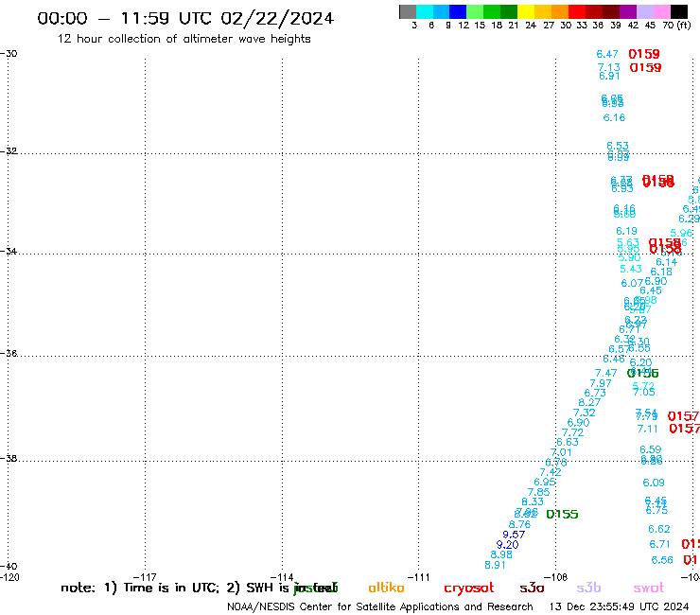The image size is (700, 615).
Task: Pick the bright red 33 ft legend swatch
Action: (577, 11)
